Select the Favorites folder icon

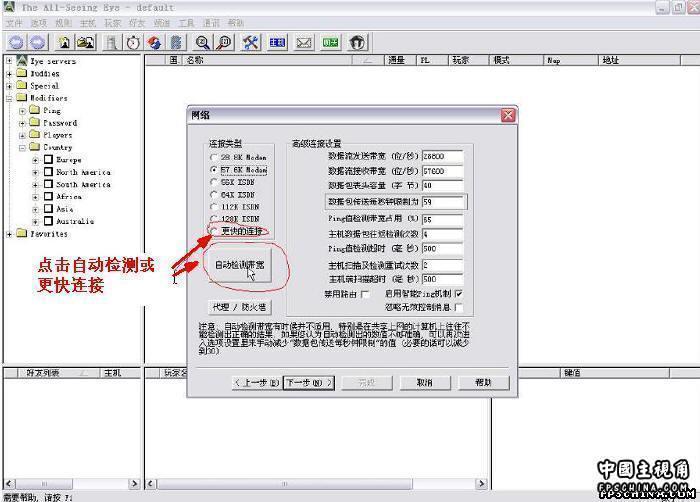[x=22, y=233]
